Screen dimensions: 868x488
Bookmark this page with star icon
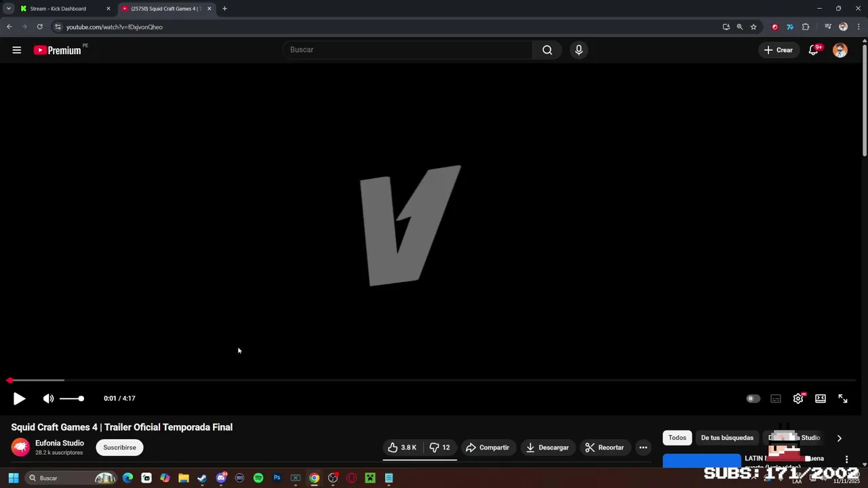coord(753,27)
